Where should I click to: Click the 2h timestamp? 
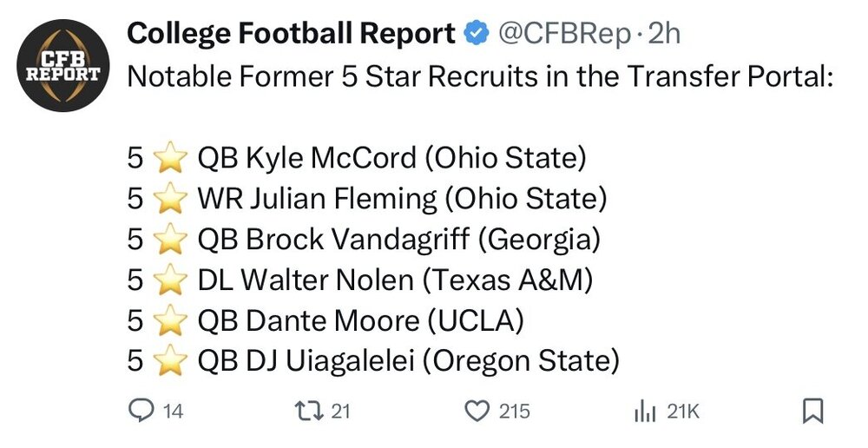coord(662,34)
